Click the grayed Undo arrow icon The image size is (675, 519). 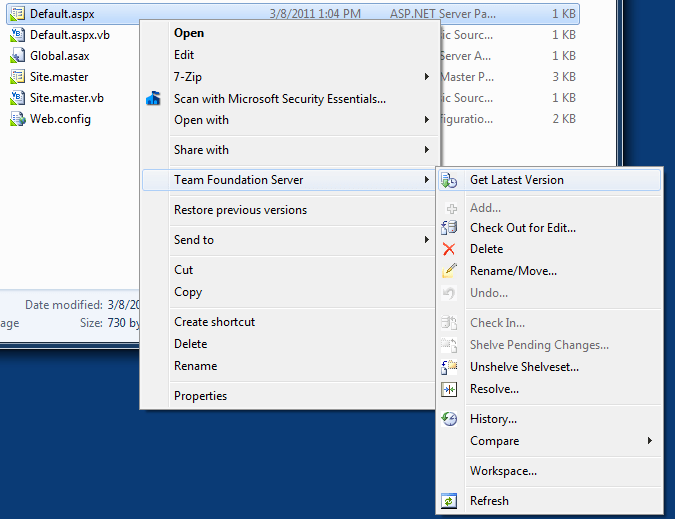click(449, 293)
